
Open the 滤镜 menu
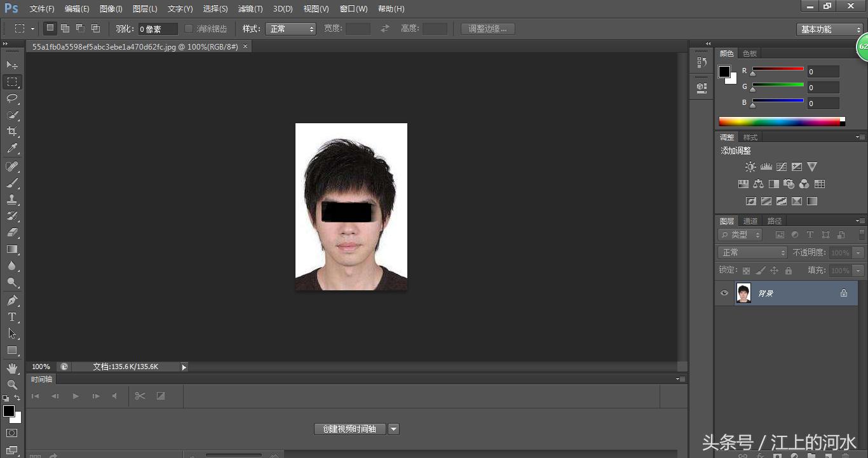click(x=250, y=9)
